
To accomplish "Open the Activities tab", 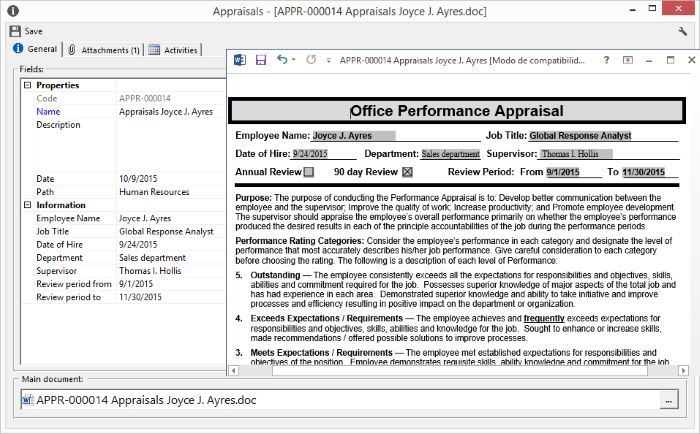I will tap(174, 50).
